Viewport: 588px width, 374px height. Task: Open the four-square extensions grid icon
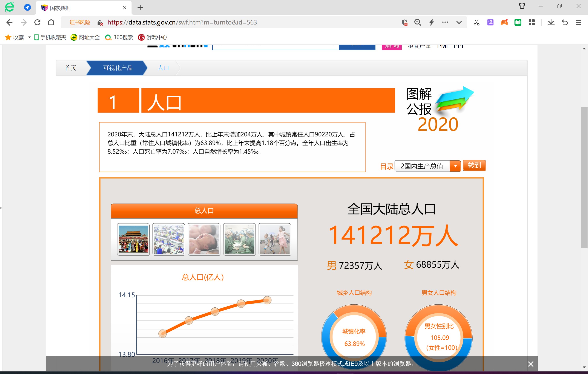532,23
